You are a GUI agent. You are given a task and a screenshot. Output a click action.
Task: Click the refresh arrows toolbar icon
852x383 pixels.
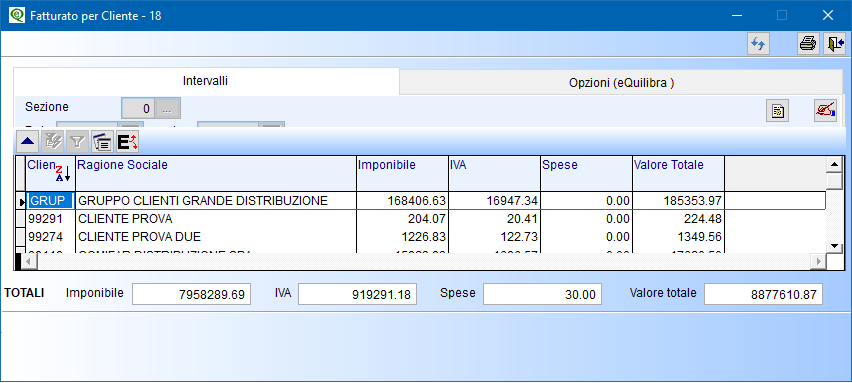click(x=758, y=44)
